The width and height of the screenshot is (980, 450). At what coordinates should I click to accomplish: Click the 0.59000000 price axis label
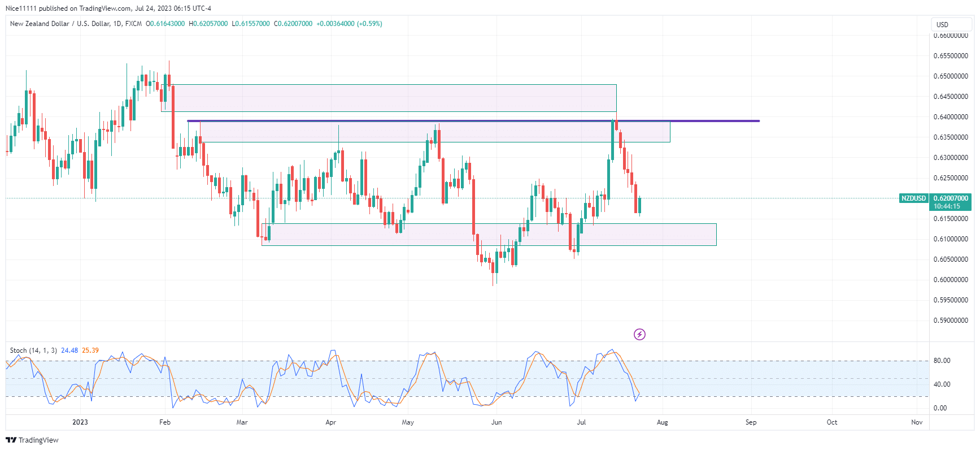pos(951,321)
